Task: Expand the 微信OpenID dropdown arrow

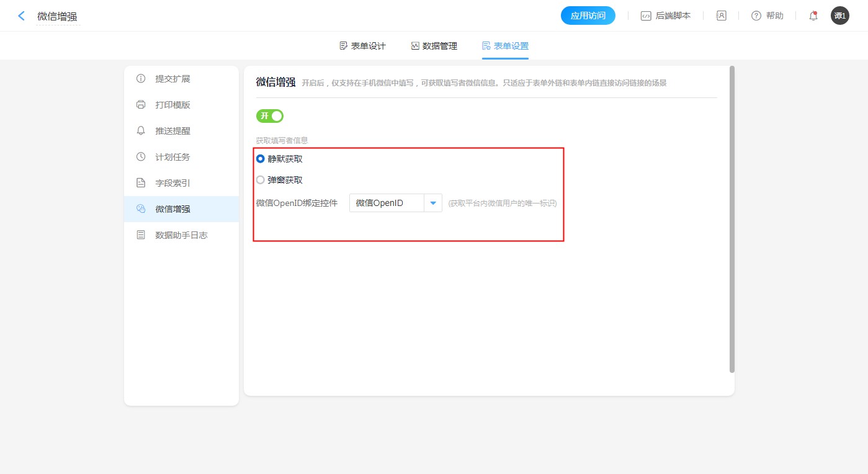Action: 433,203
